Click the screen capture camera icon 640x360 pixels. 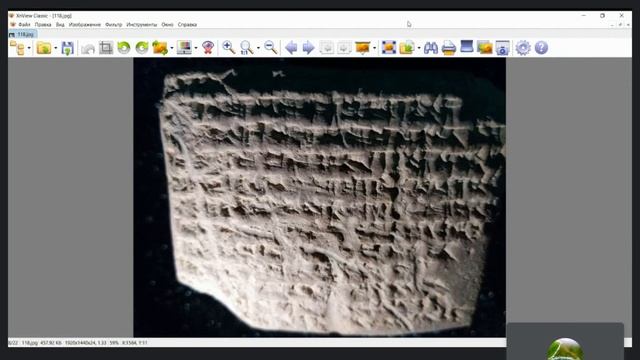click(x=502, y=48)
